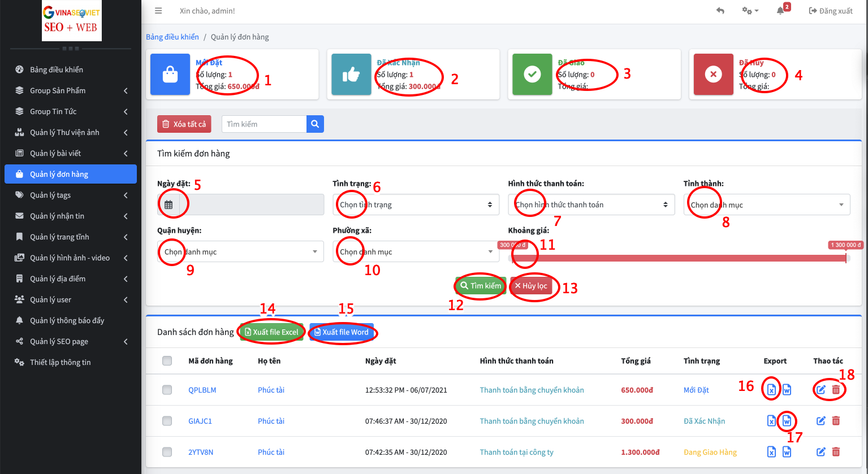Delete order GIAJC1 trash icon

836,421
